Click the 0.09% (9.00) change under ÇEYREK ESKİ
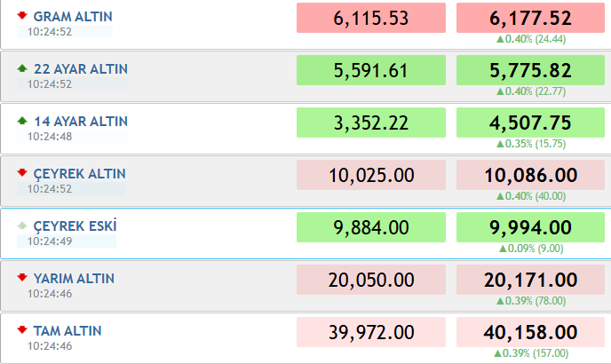Image resolution: width=611 pixels, height=364 pixels. tap(531, 249)
